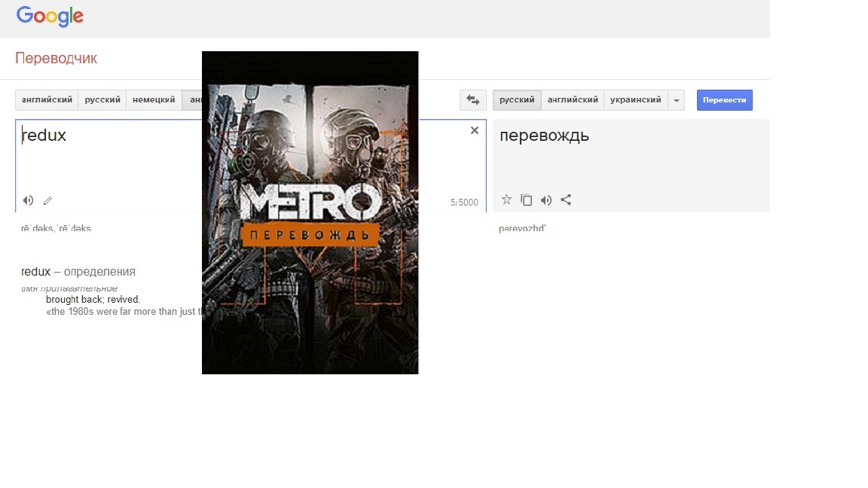Share the translation result
This screenshot has height=488, width=868.
(566, 200)
